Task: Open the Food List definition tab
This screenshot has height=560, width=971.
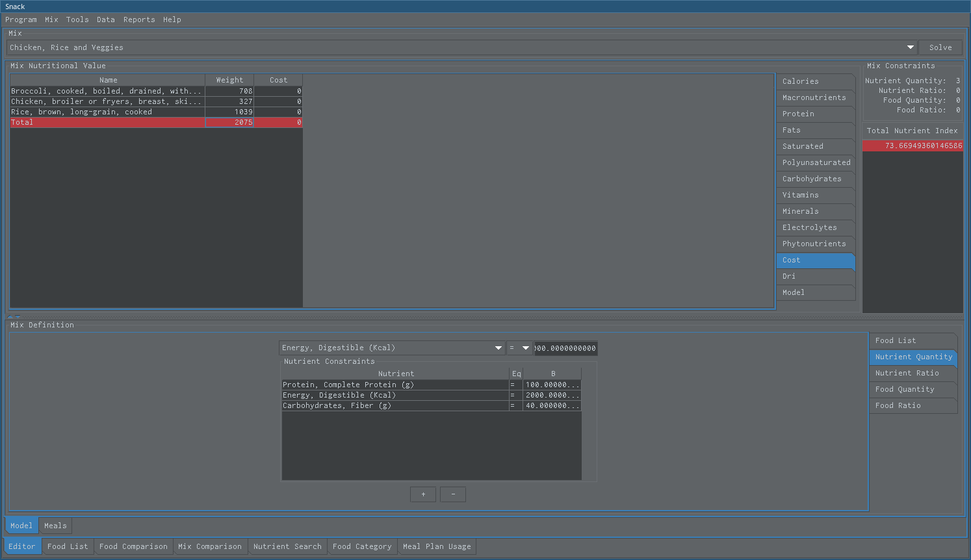Action: tap(913, 340)
